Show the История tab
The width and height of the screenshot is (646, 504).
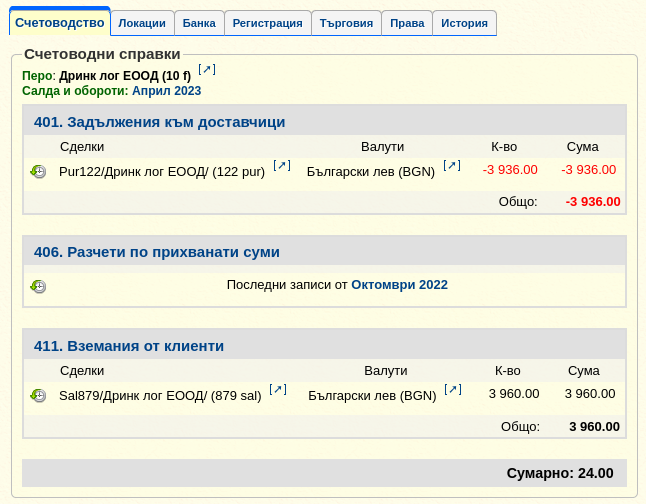pyautogui.click(x=465, y=23)
